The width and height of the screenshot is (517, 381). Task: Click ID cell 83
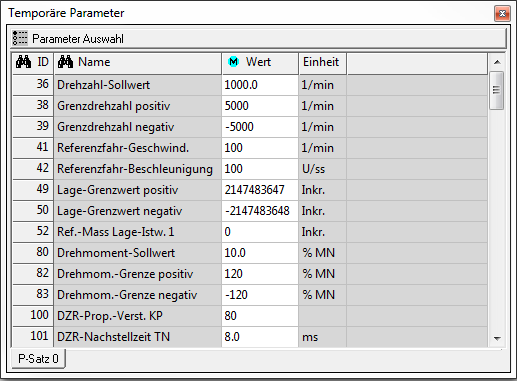coord(33,295)
